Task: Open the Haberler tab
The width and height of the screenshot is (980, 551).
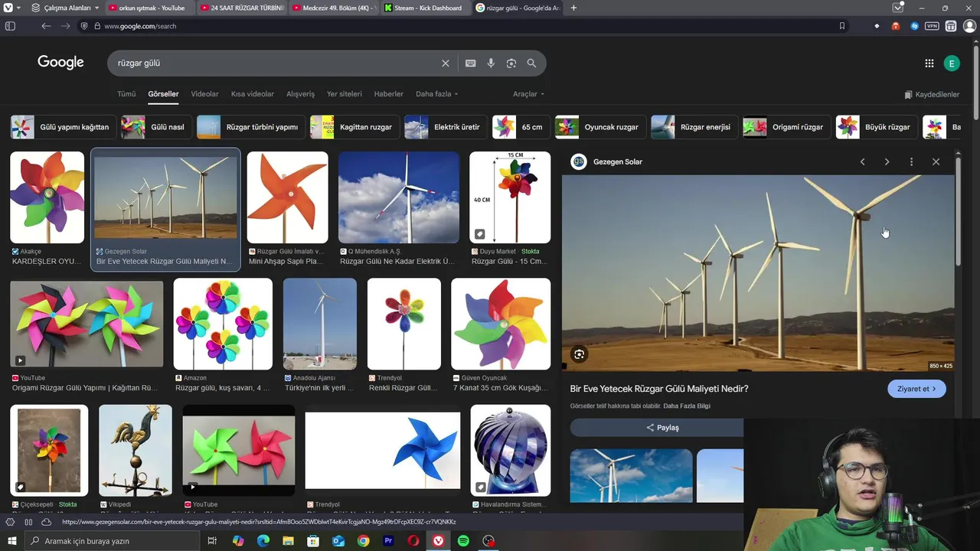Action: click(388, 94)
